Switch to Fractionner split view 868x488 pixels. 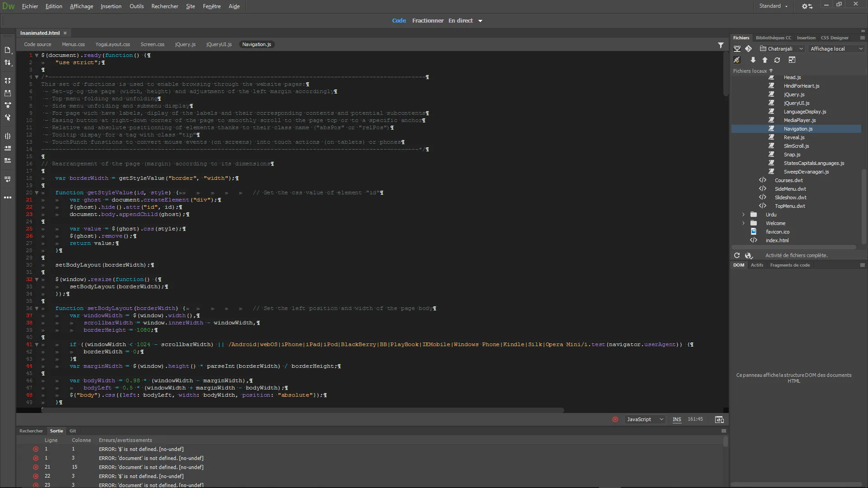[428, 21]
